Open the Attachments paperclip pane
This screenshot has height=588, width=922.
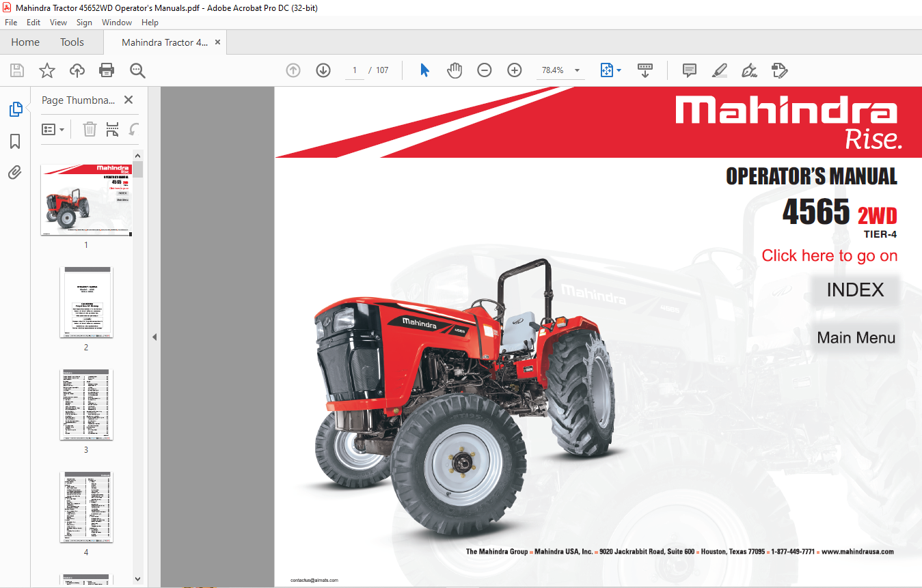click(15, 173)
